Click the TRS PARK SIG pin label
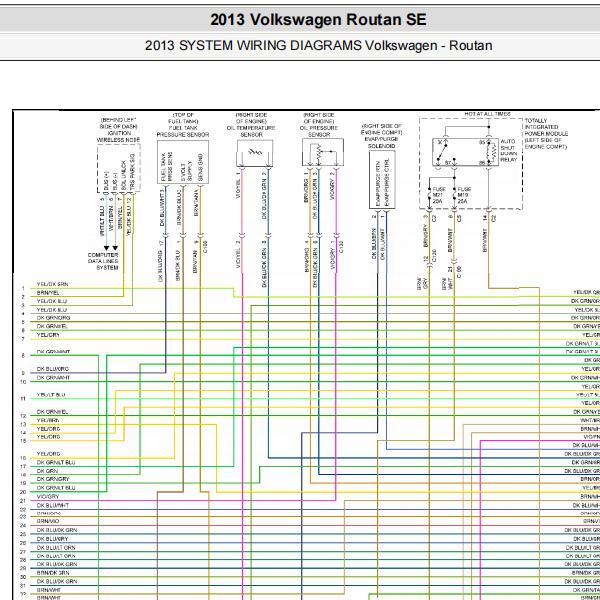 (x=132, y=172)
